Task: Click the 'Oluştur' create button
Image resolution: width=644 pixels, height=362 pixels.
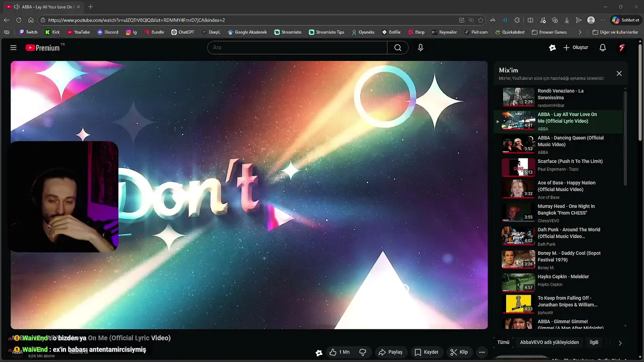Action: point(576,48)
